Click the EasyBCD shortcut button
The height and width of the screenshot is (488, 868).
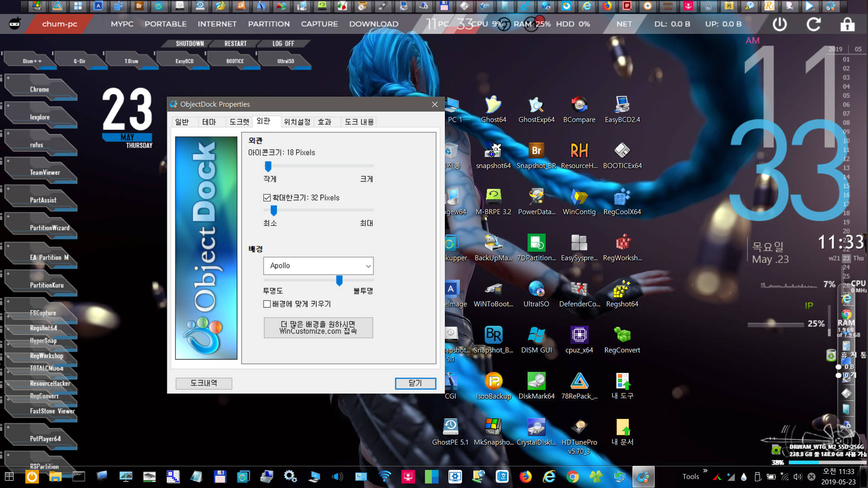184,61
